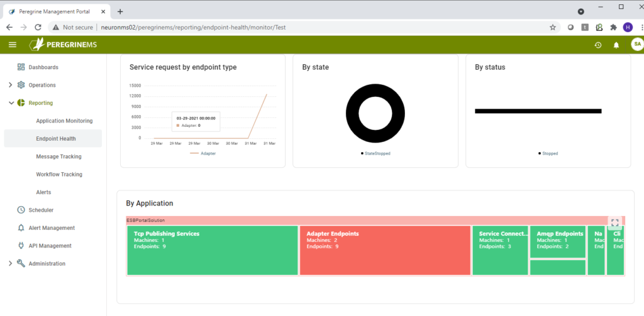Toggle the StateStopped legend entry

pyautogui.click(x=375, y=153)
